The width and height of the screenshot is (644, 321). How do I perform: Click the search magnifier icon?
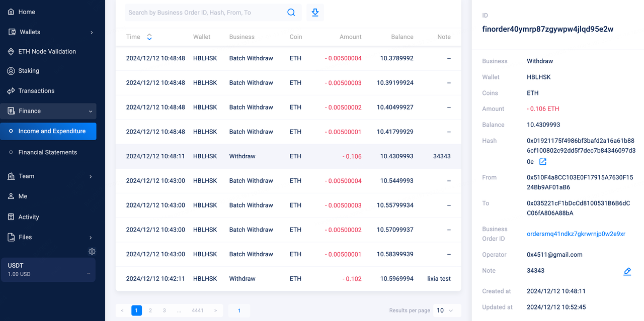point(291,13)
